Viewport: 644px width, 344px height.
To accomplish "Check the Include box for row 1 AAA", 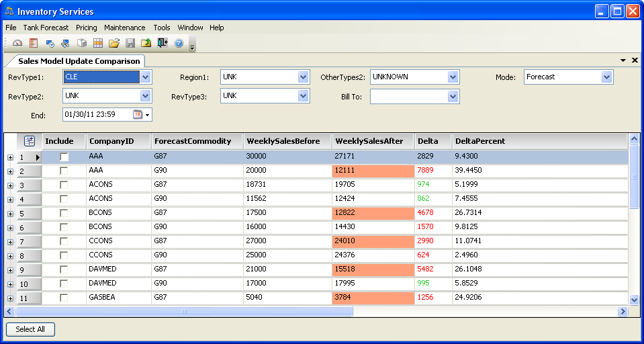I will point(64,157).
